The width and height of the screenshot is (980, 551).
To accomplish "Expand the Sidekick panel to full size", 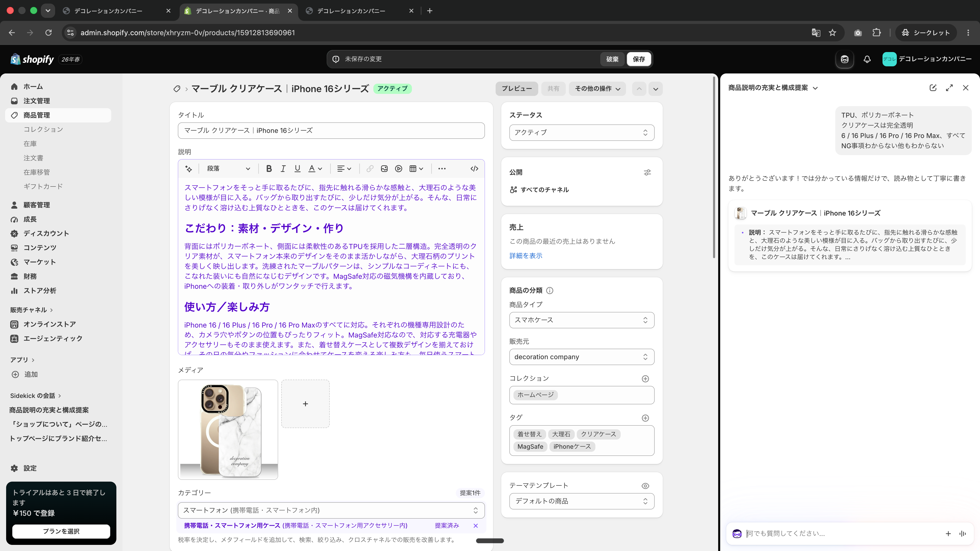I will (x=949, y=88).
